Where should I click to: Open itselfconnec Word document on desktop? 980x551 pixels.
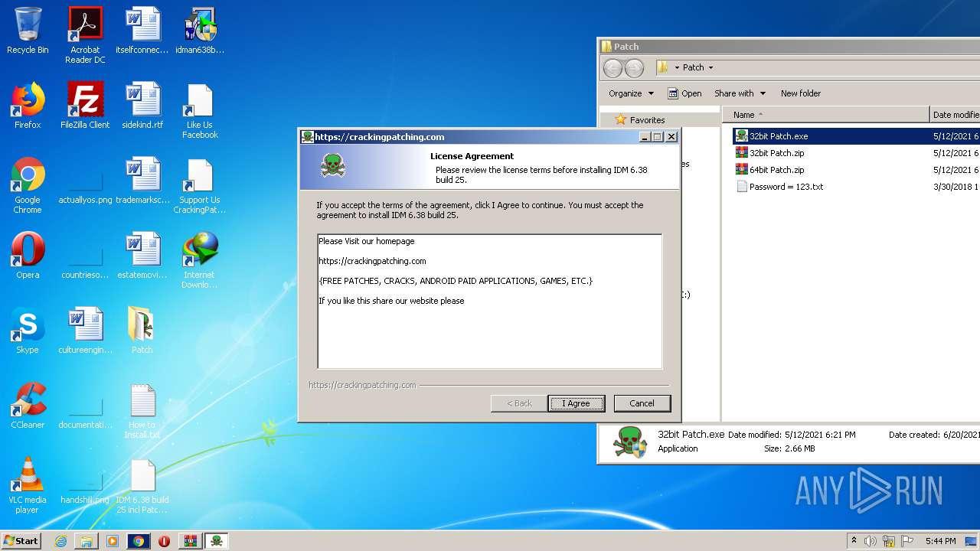click(142, 31)
